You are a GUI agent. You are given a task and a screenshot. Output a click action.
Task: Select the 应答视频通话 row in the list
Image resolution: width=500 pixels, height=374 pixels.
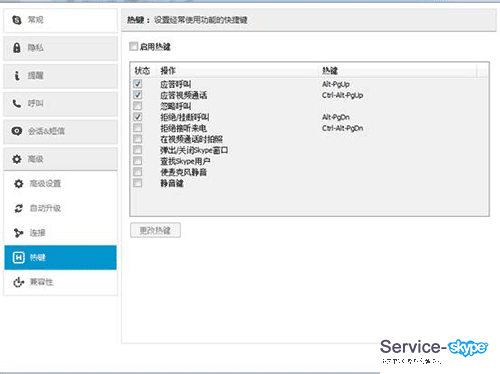point(309,95)
